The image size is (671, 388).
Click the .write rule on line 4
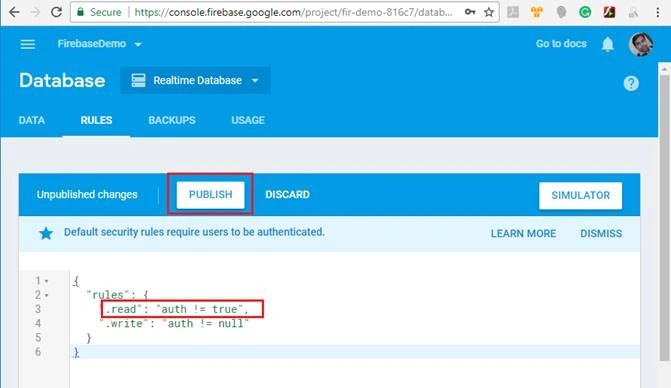pyautogui.click(x=175, y=323)
